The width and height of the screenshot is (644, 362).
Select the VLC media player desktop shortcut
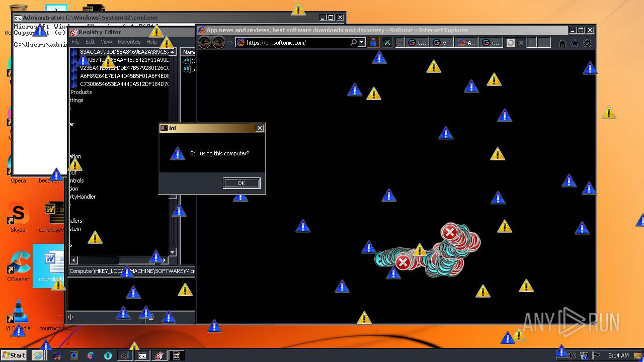point(18,315)
